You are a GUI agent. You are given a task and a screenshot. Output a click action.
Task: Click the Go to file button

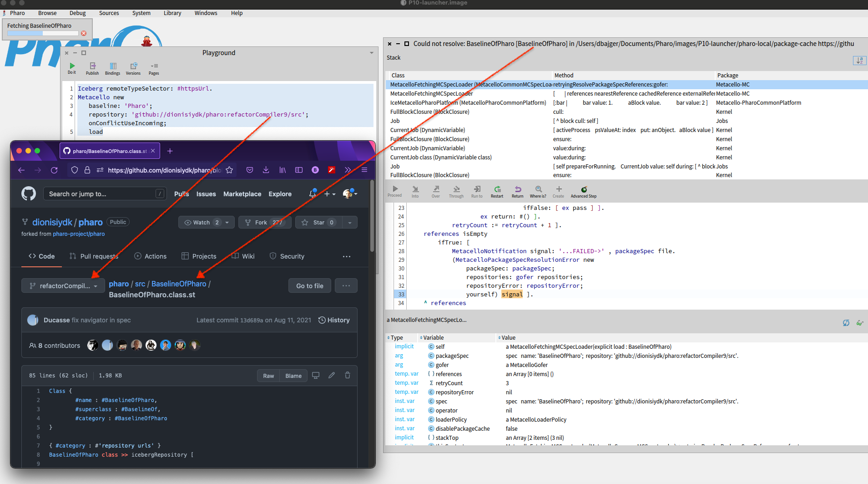point(309,285)
